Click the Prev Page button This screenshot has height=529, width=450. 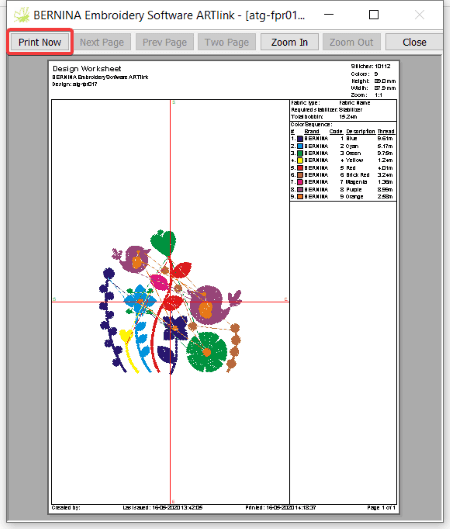coord(164,42)
